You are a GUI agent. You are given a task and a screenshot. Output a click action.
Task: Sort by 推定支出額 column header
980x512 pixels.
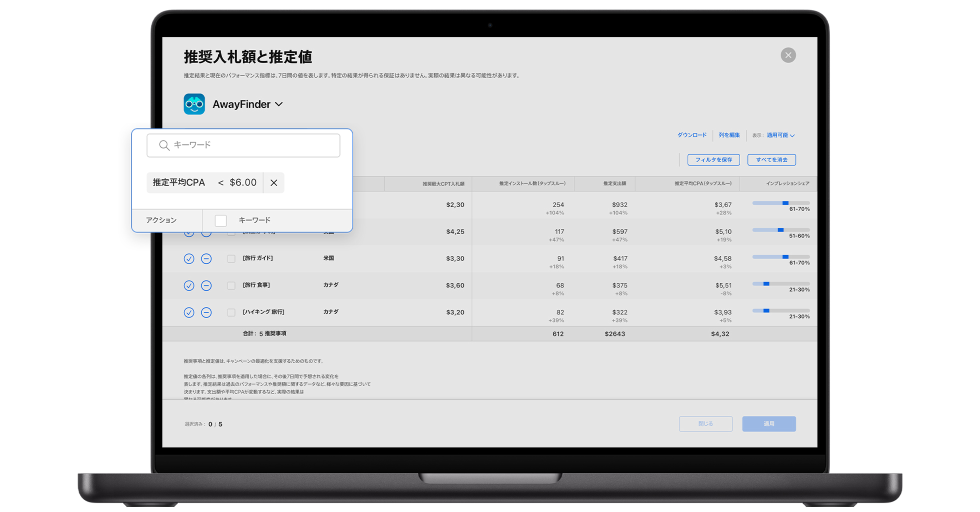tap(614, 183)
